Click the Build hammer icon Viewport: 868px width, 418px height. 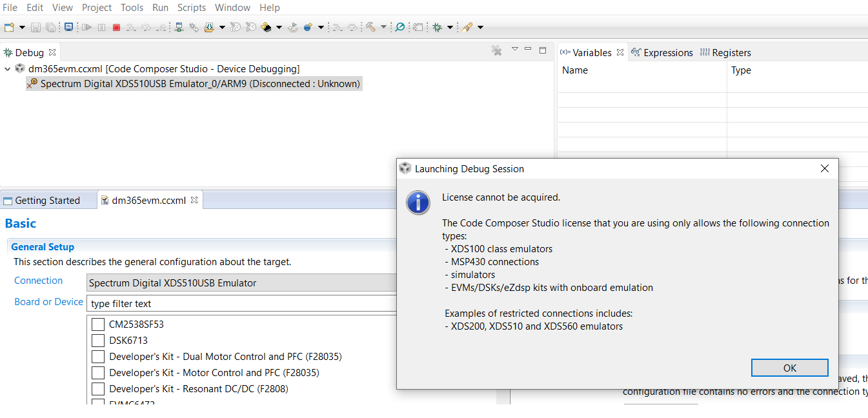[370, 27]
